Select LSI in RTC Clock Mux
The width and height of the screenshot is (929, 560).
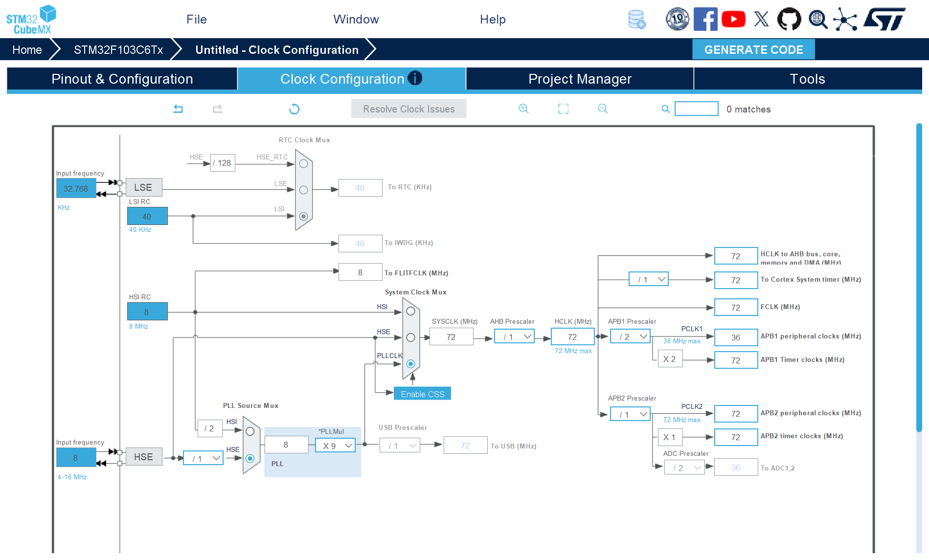click(x=303, y=216)
